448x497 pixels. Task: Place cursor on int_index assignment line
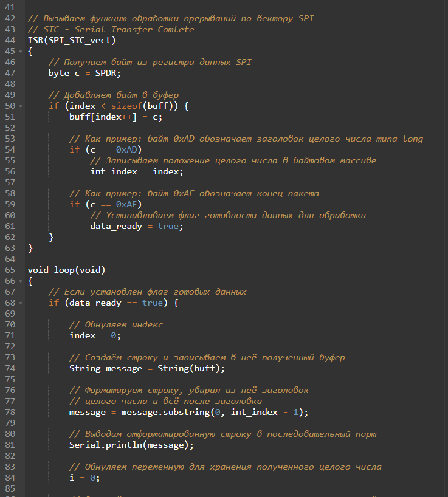137,172
